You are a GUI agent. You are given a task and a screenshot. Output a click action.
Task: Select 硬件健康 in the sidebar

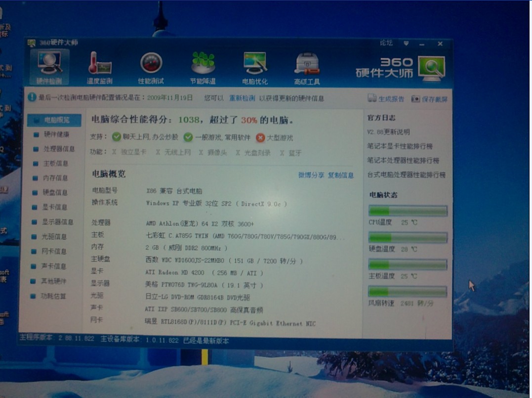pos(52,134)
